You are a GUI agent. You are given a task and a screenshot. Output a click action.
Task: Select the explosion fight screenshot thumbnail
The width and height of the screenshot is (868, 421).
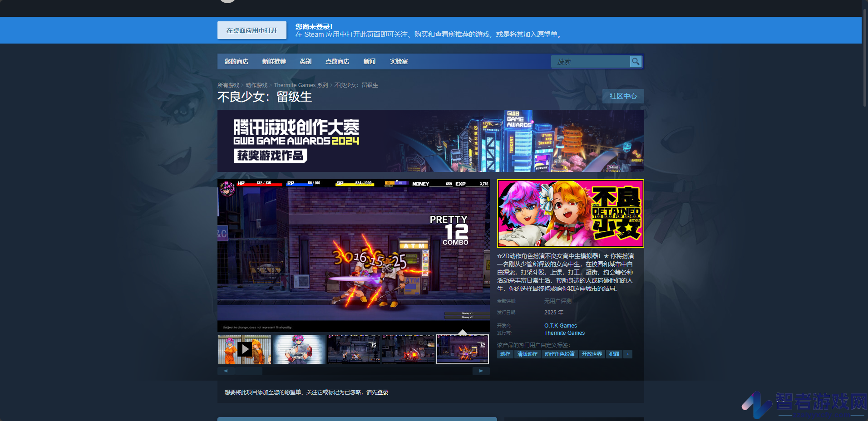click(x=408, y=349)
